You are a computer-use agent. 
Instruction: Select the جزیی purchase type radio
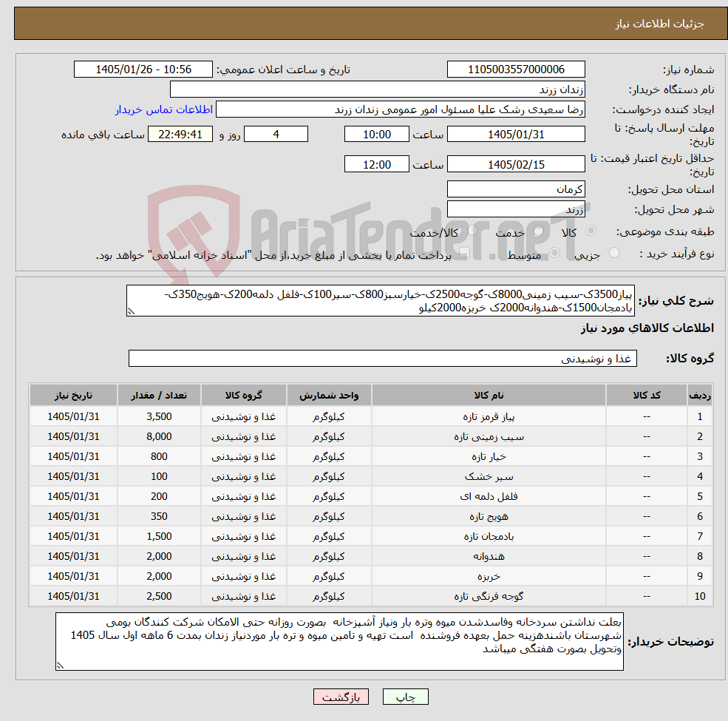[613, 253]
